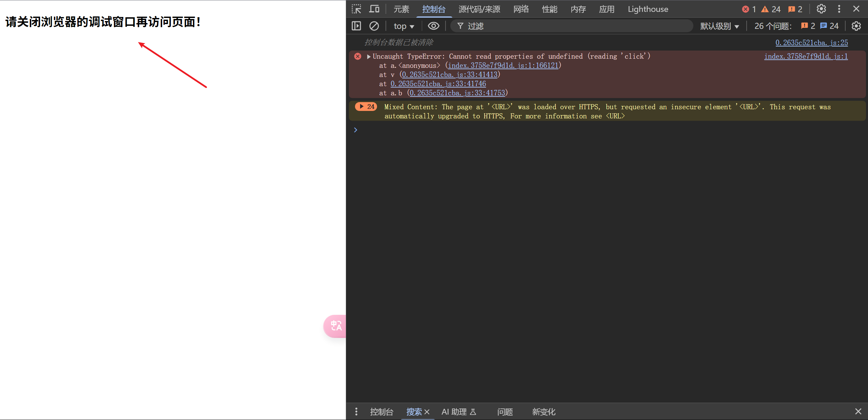Screen dimensions: 868x420
Task: Open index.3758e7f9d1d.js:1 source link
Action: tap(806, 56)
